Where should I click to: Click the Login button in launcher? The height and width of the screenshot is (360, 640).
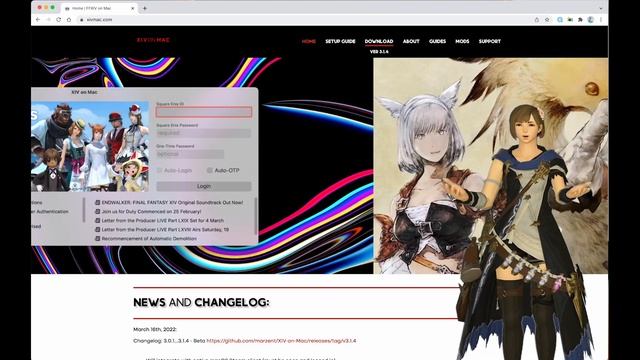(x=204, y=186)
